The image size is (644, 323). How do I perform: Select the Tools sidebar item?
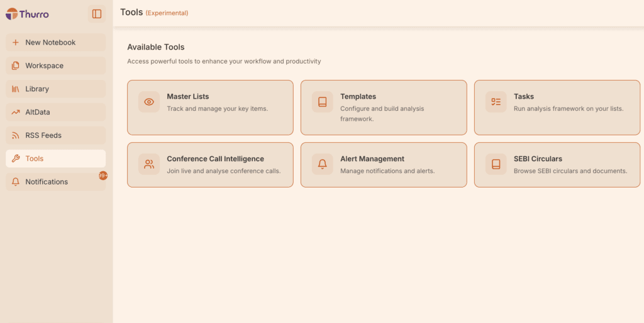point(56,159)
